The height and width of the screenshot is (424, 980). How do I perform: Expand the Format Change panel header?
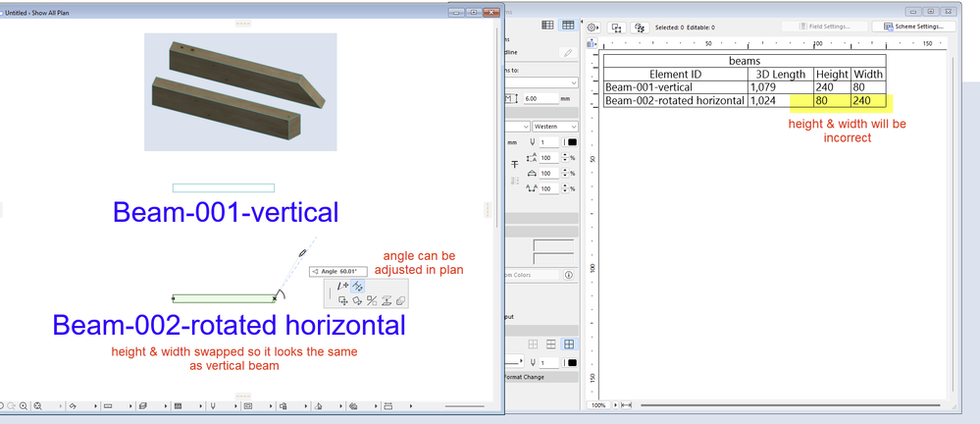(x=541, y=377)
